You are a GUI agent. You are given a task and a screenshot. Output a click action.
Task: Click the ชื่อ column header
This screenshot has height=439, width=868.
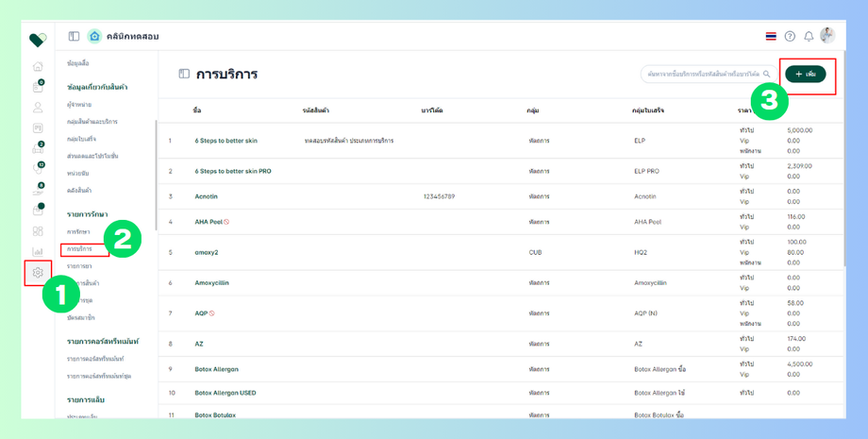197,110
